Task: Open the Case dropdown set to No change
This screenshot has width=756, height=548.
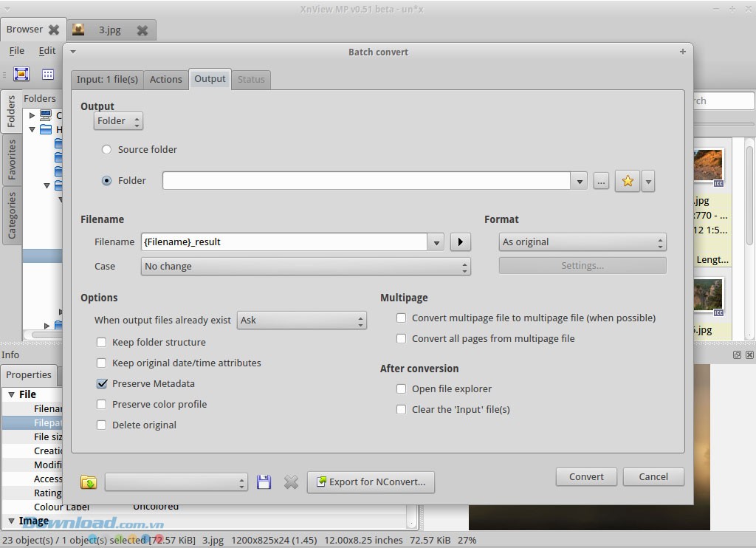Action: pos(306,267)
